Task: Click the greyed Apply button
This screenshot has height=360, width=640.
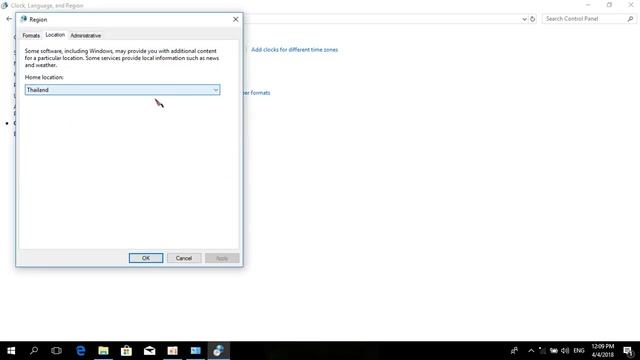Action: [222, 258]
